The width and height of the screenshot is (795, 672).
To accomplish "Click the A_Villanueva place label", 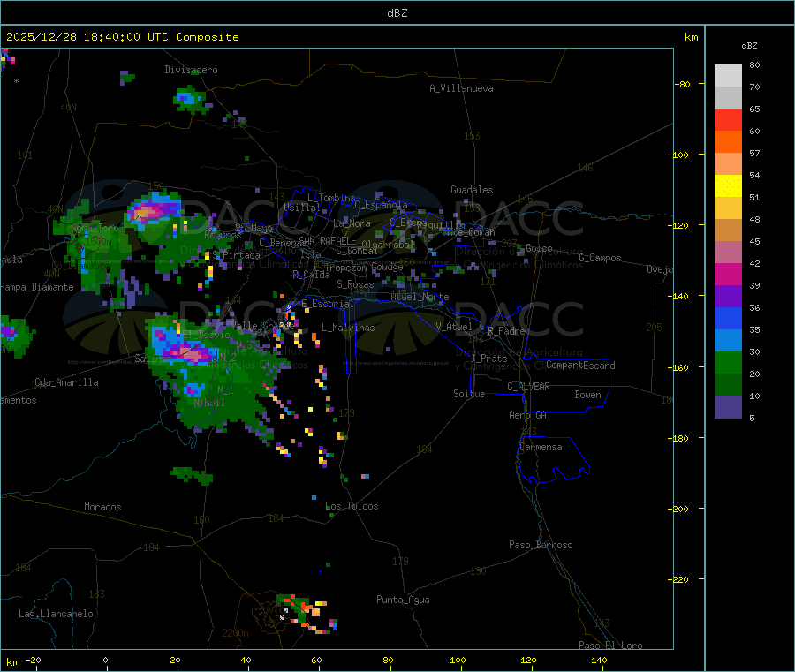I will [461, 88].
